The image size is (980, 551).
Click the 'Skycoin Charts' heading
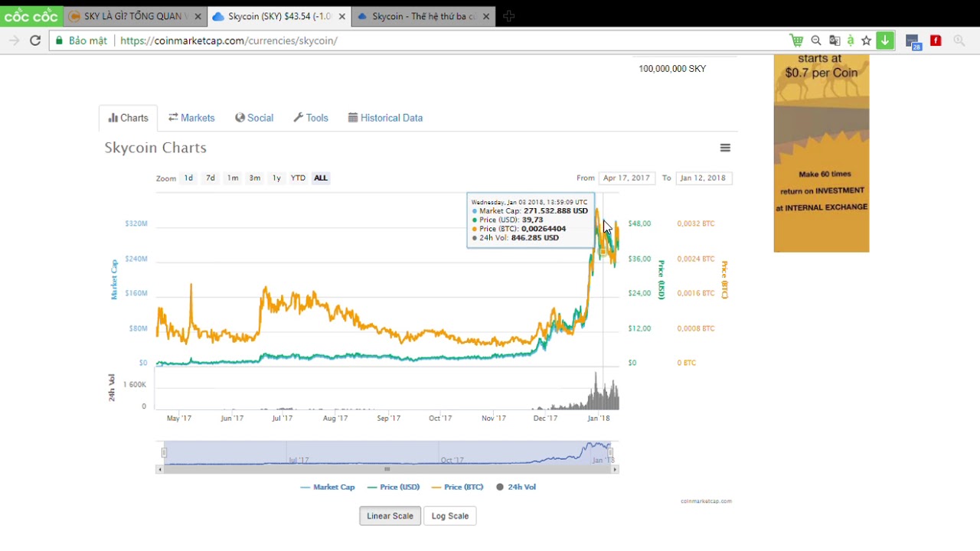[x=155, y=148]
